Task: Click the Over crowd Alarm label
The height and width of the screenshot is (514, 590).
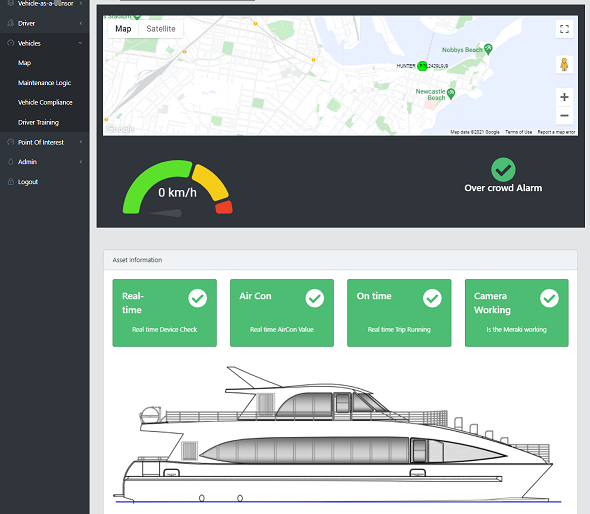Action: [503, 188]
